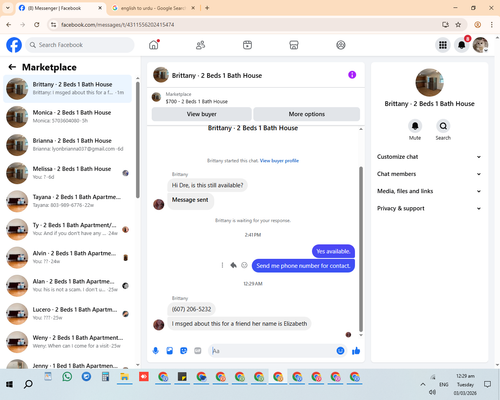The image size is (500, 400).
Task: Open the Windows Start menu
Action: coord(9,384)
